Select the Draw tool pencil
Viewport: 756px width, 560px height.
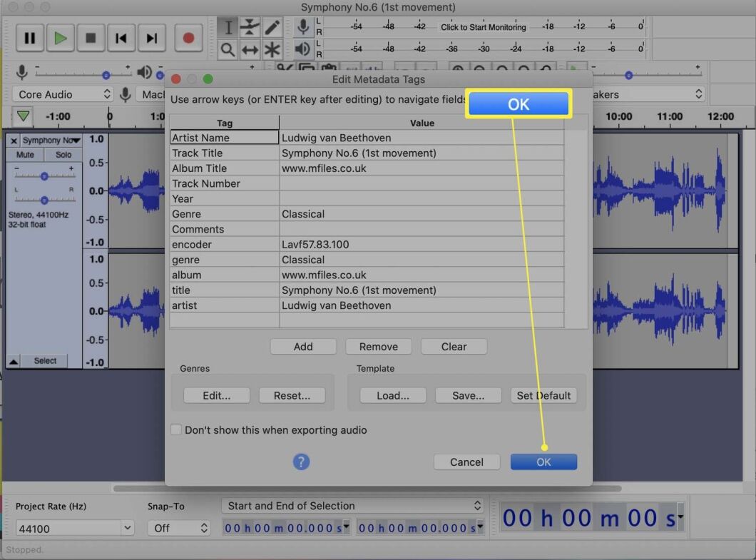[273, 27]
